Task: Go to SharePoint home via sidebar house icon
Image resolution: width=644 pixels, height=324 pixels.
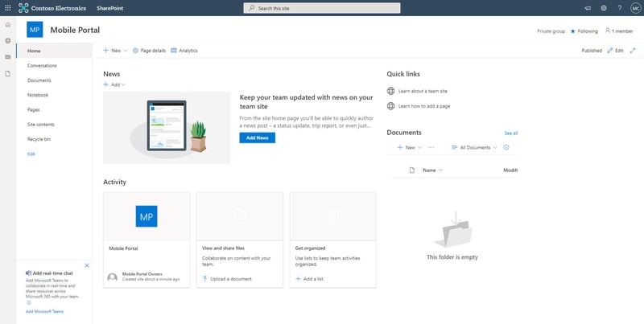Action: click(x=8, y=25)
